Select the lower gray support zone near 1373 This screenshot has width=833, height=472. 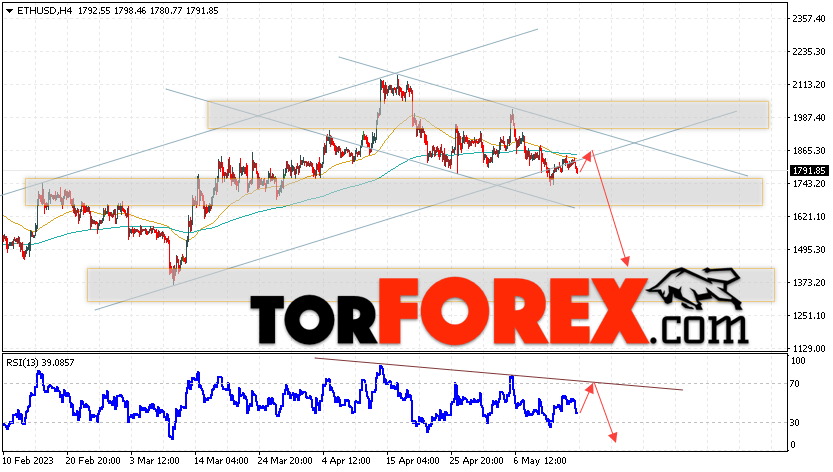point(431,285)
